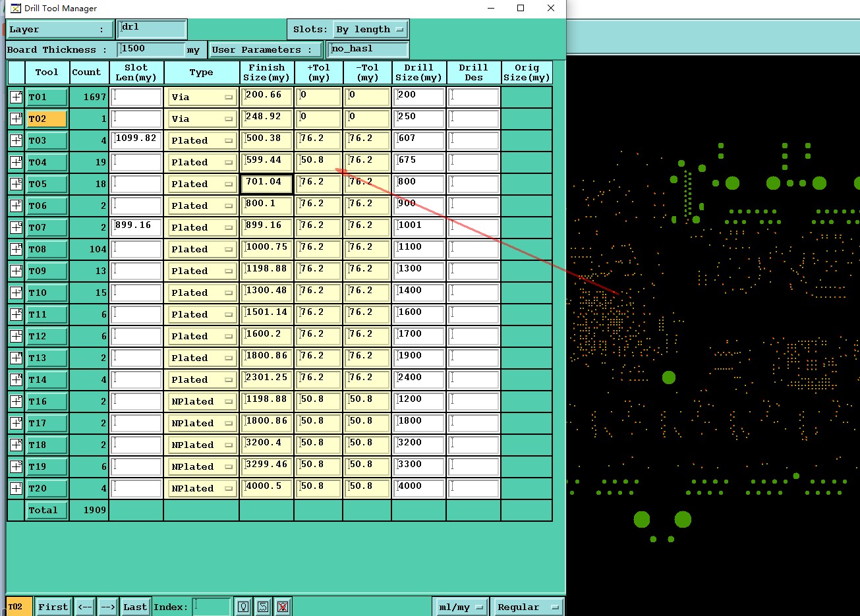Edit T05 finish size field 701.04
Screen dimensions: 860x616
(267, 184)
